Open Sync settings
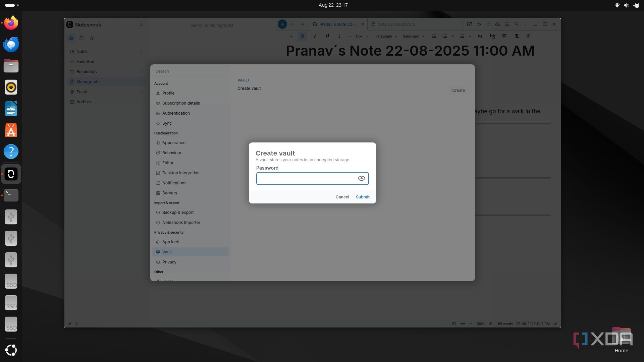Viewport: 644px width, 362px height. (x=190, y=123)
